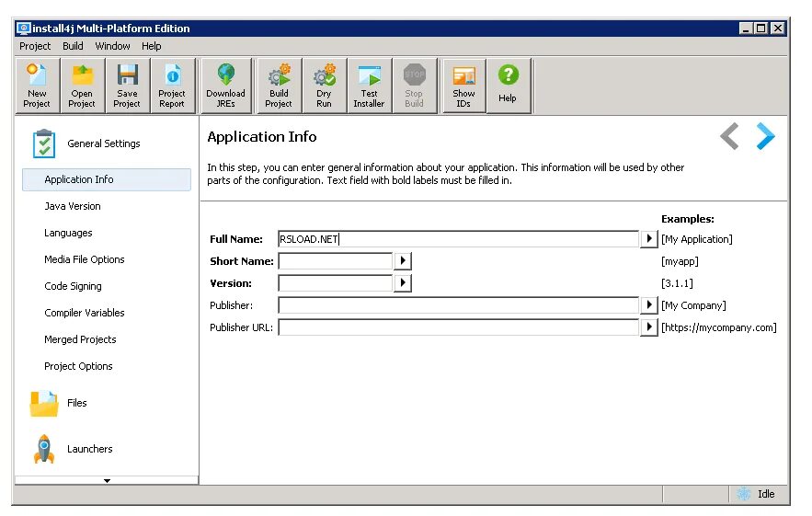The image size is (812, 516).
Task: Select Compiler Variables in the sidebar
Action: (85, 313)
